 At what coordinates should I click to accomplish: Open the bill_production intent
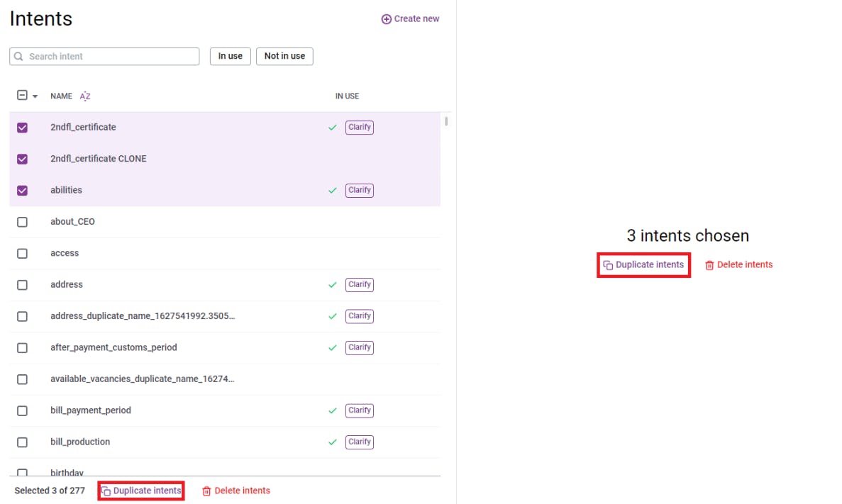[x=80, y=442]
